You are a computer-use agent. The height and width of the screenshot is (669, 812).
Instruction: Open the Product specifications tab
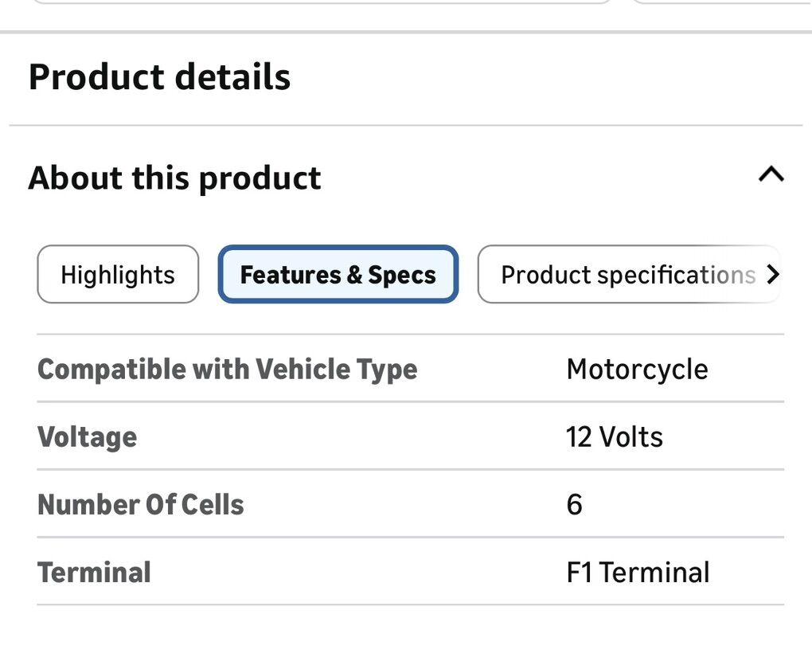(x=628, y=275)
